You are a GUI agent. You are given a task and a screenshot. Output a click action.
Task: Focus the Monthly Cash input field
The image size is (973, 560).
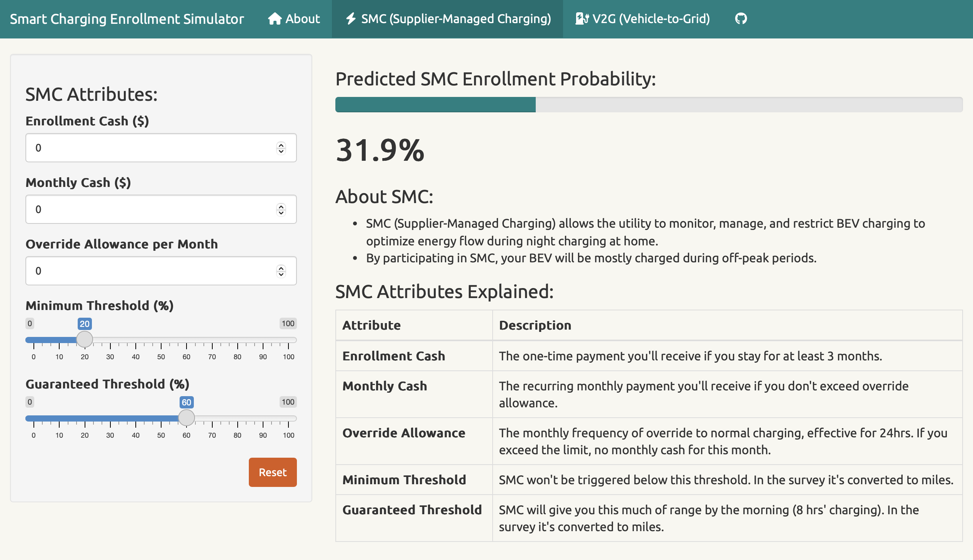[150, 209]
